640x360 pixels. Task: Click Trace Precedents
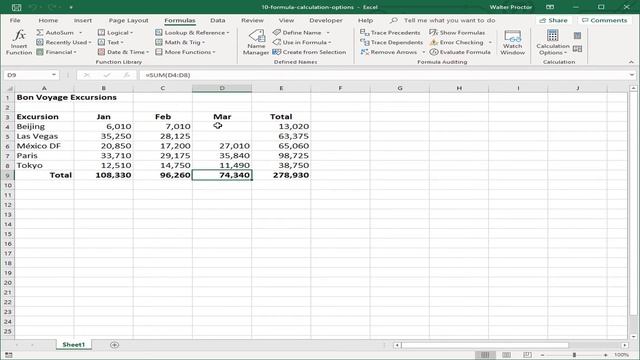point(390,32)
